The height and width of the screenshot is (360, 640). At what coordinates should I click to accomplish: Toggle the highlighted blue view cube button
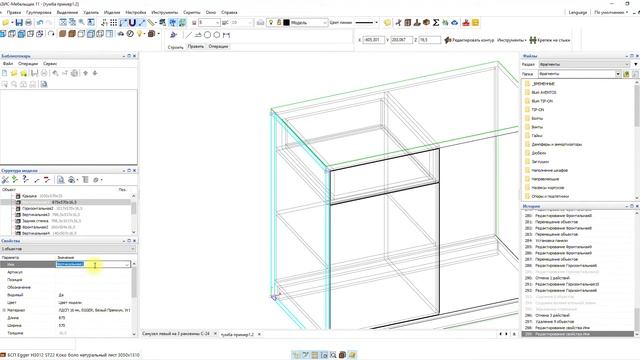click(x=21, y=34)
